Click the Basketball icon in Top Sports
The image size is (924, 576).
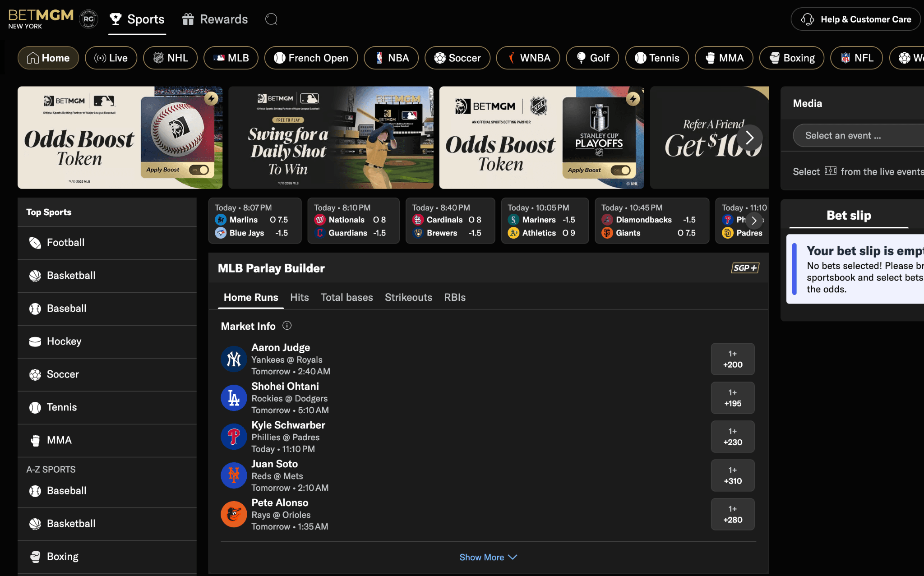pos(35,276)
